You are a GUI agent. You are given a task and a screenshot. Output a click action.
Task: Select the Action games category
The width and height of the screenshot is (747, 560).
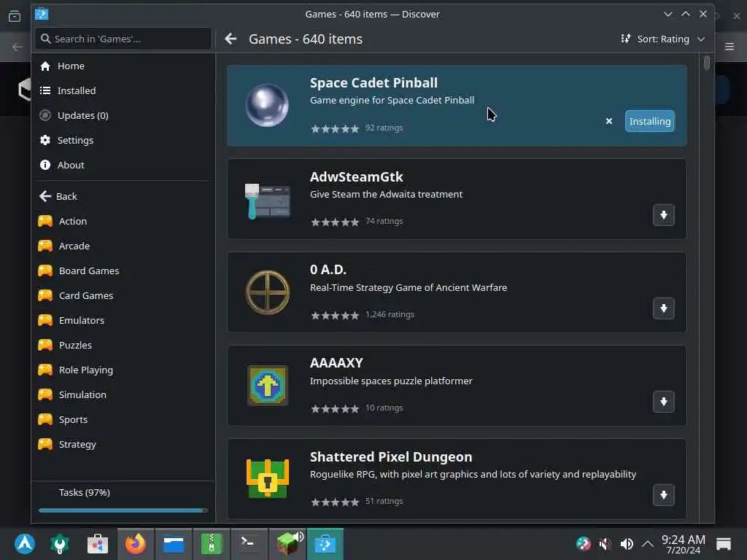click(x=123, y=222)
